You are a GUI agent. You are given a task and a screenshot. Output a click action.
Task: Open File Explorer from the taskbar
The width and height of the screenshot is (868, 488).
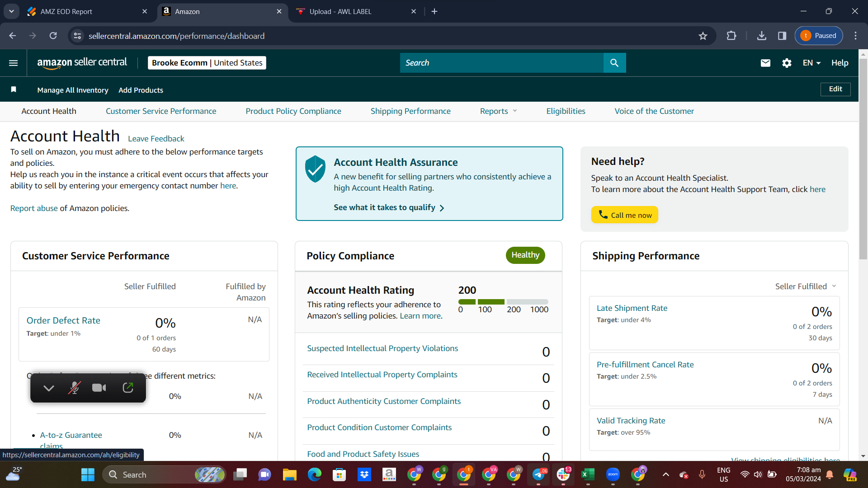[289, 474]
